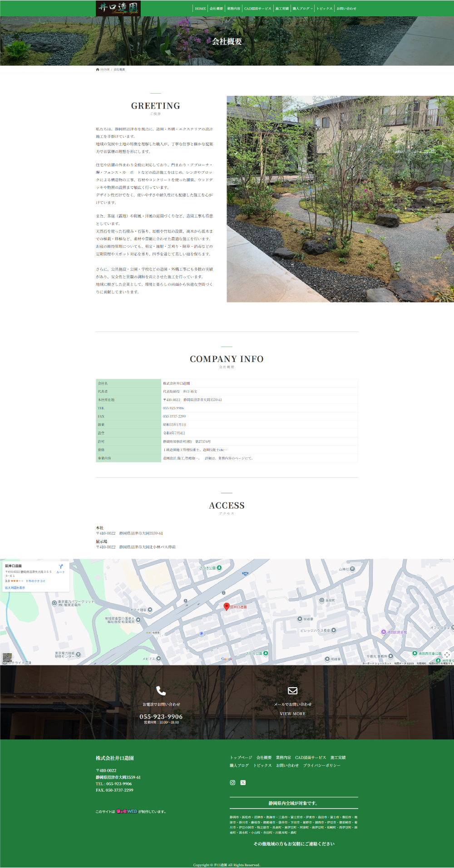
Task: Click the VIEW MORE mail inquiry button
Action: pyautogui.click(x=292, y=714)
